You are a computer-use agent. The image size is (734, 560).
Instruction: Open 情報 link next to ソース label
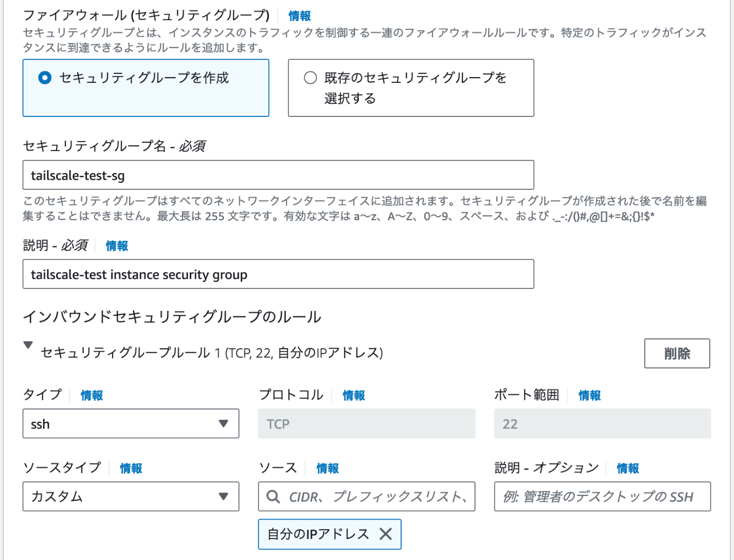click(x=328, y=468)
